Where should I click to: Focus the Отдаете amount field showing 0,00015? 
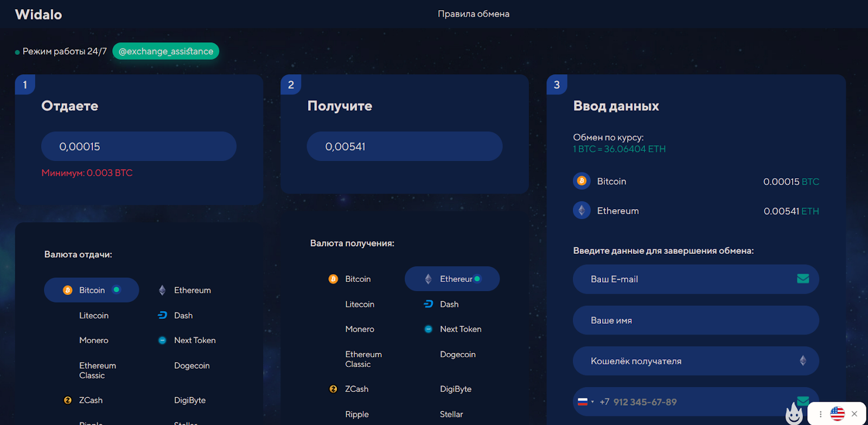(x=139, y=146)
